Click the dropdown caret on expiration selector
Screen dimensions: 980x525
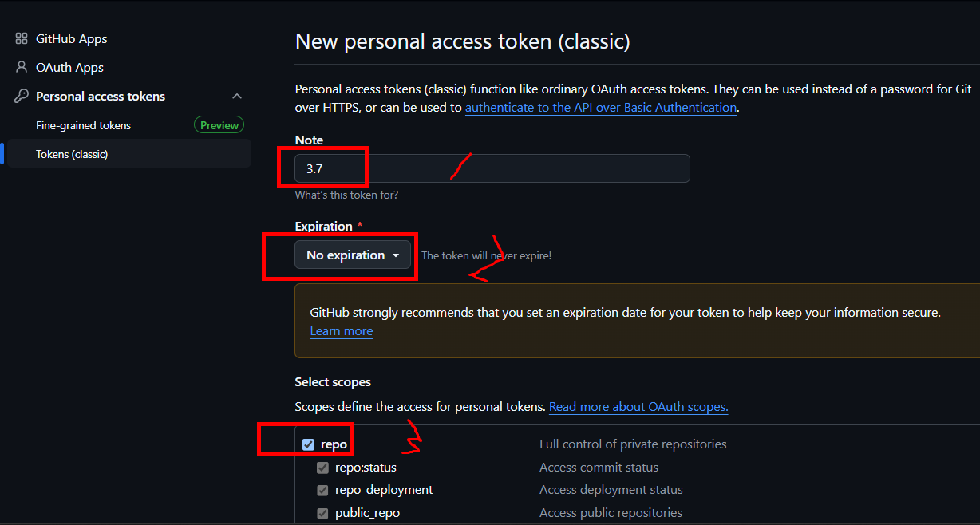[395, 256]
